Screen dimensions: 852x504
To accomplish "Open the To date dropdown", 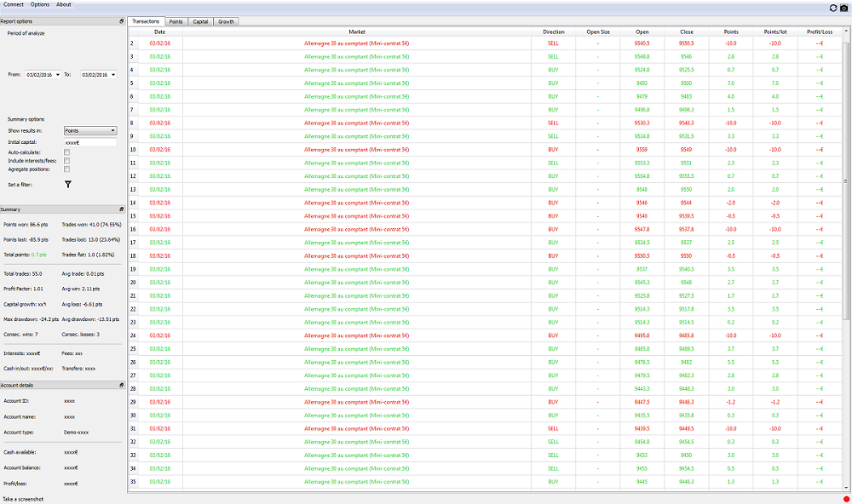I will (113, 75).
